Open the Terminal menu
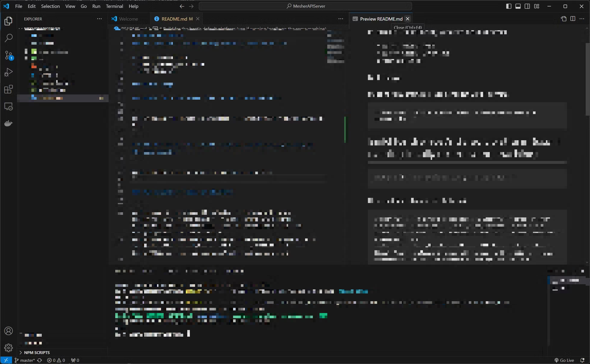This screenshot has width=590, height=364. (x=114, y=6)
